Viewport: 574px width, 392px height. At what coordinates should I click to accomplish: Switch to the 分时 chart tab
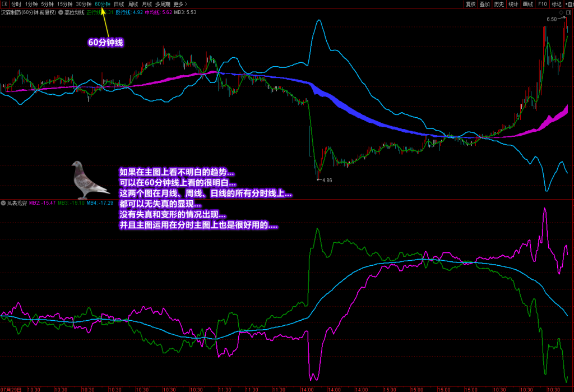pyautogui.click(x=16, y=4)
